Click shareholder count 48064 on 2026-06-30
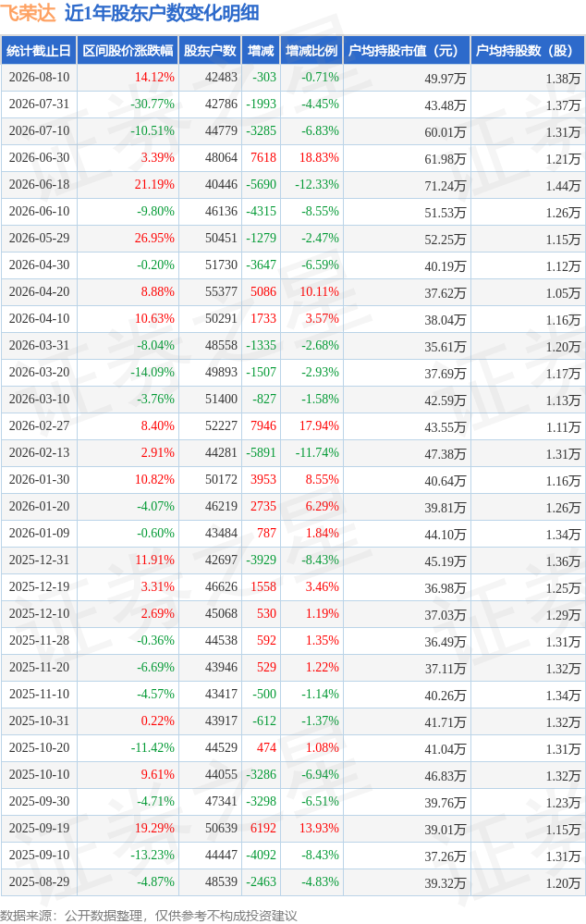Screen dimensions: 586x924 click(221, 158)
